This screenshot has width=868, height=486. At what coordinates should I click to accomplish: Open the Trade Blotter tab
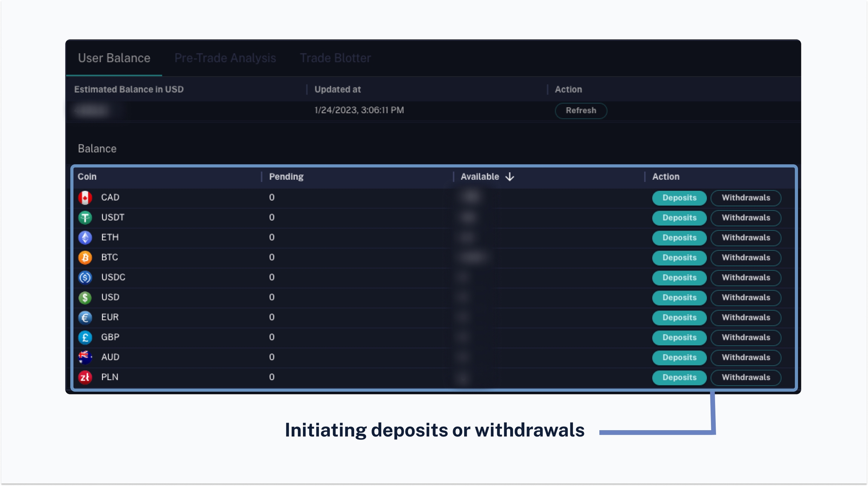[x=335, y=58]
